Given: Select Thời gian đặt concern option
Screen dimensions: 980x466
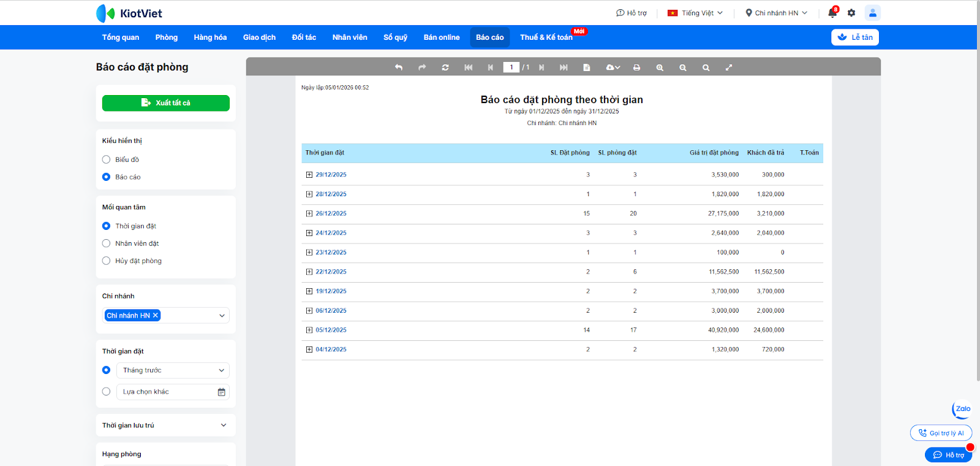Looking at the screenshot, I should coord(106,226).
